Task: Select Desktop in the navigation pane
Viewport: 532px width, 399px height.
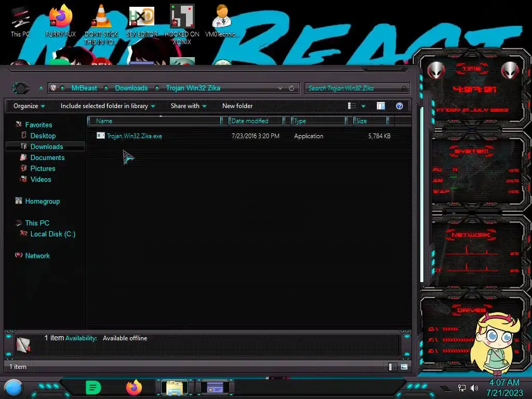Action: point(43,136)
